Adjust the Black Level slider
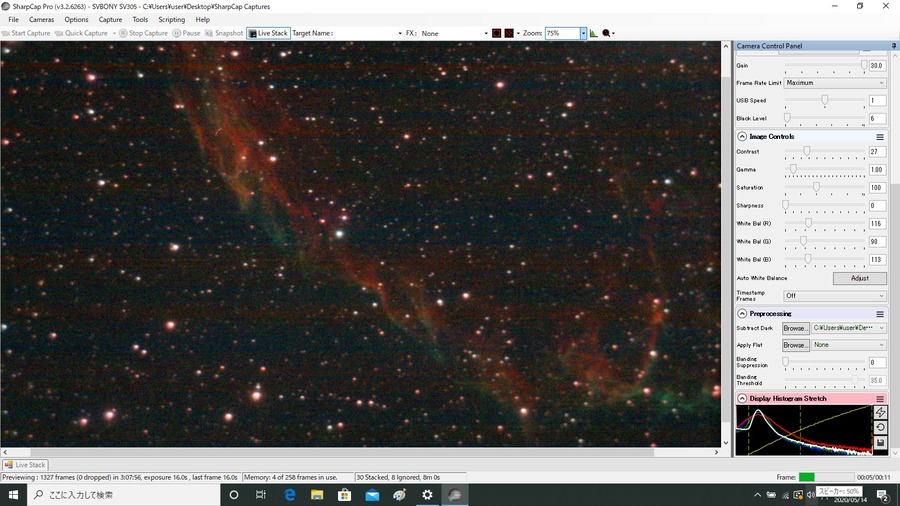Viewport: 900px width, 506px height. (825, 119)
